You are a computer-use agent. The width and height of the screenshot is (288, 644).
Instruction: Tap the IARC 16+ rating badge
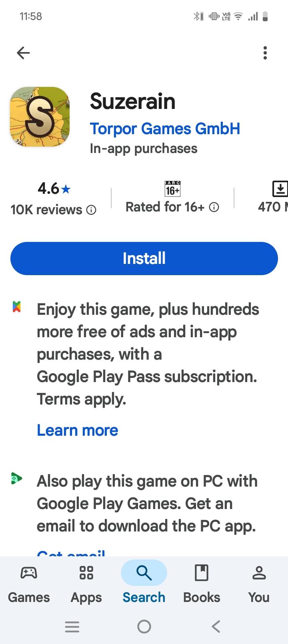tap(172, 189)
